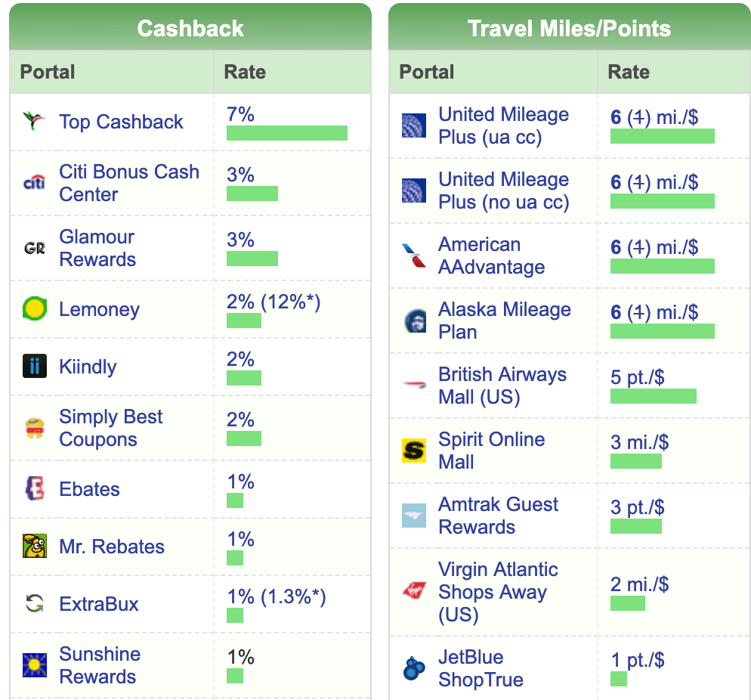The width and height of the screenshot is (751, 700).
Task: Open the Amtrak Guest Rewards link
Action: pyautogui.click(x=498, y=515)
